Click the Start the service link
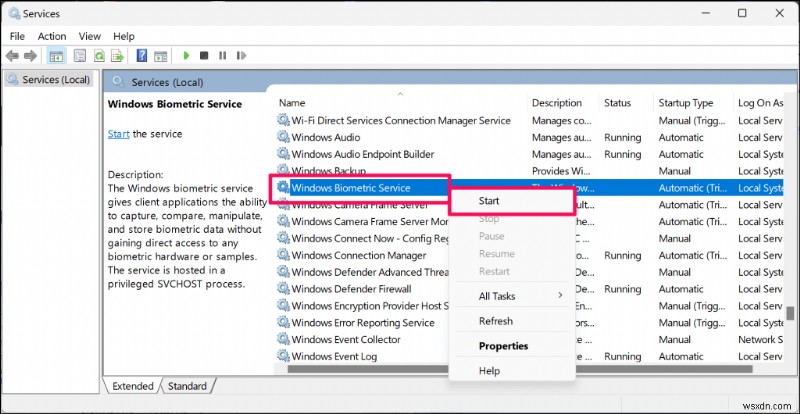 [x=118, y=134]
